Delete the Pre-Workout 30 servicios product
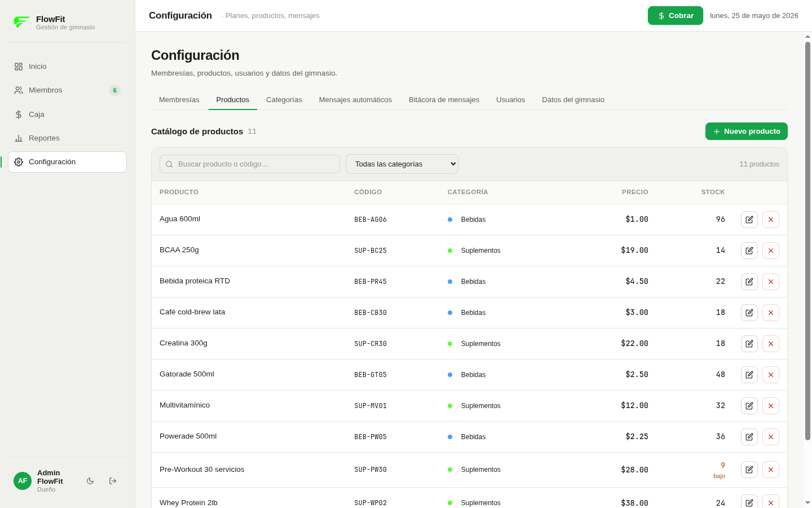 770,470
